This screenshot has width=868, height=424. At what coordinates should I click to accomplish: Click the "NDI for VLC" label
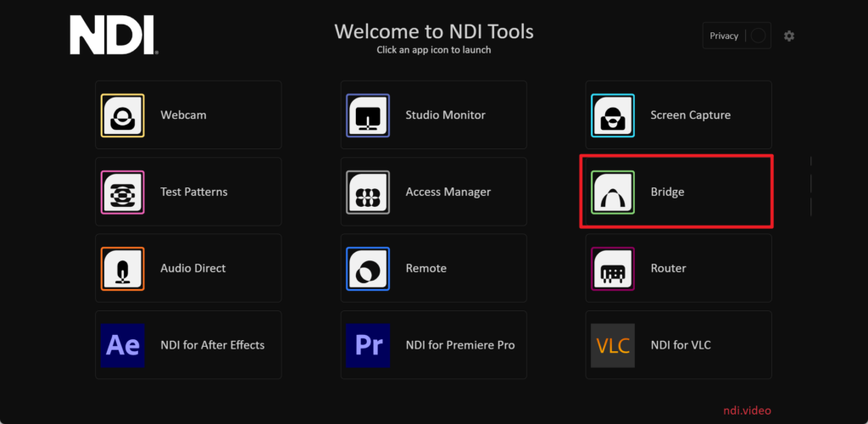point(681,345)
